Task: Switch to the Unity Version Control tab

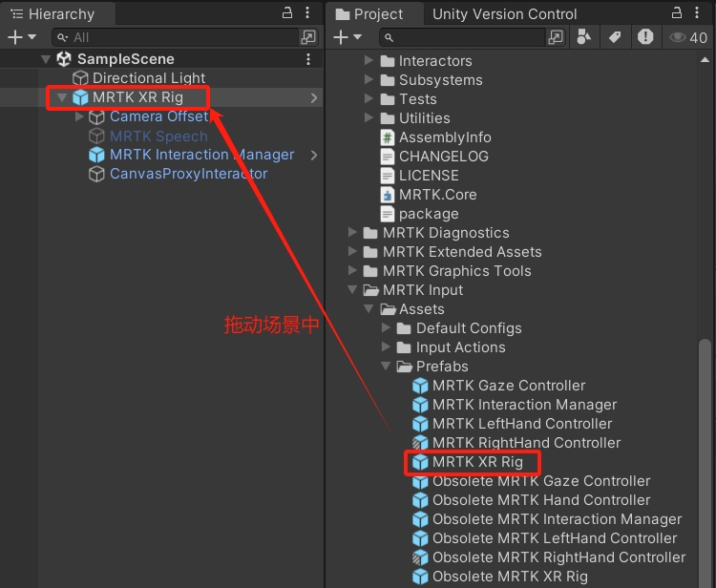Action: 504,14
